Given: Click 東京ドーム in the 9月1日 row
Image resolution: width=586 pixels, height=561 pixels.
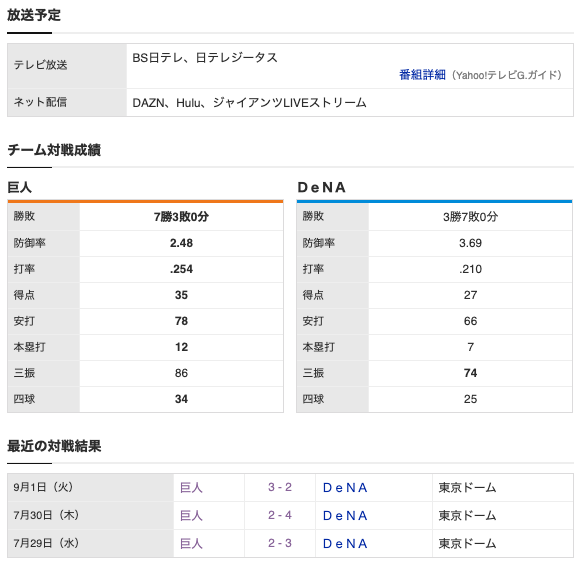Looking at the screenshot, I should (467, 487).
